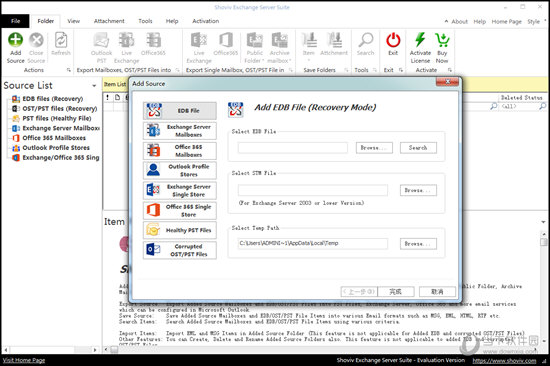Click the 完成 finish button
The height and width of the screenshot is (366, 550).
(x=396, y=292)
